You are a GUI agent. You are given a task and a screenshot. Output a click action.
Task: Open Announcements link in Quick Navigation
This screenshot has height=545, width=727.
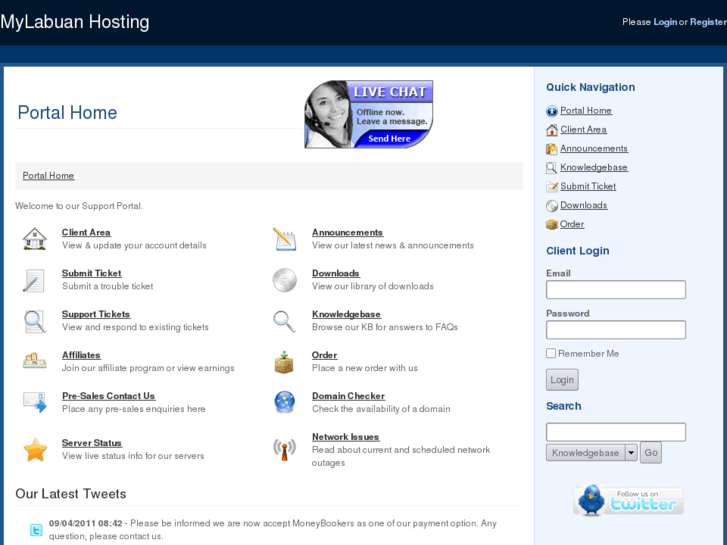tap(594, 148)
